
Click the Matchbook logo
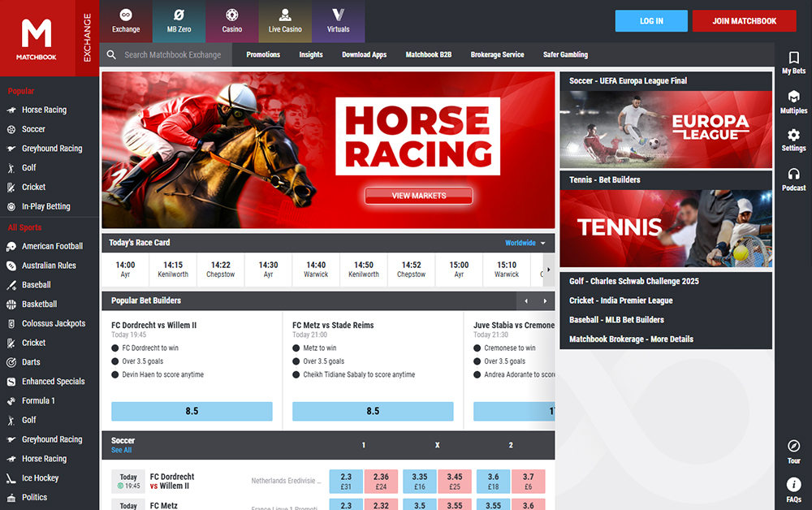(37, 39)
